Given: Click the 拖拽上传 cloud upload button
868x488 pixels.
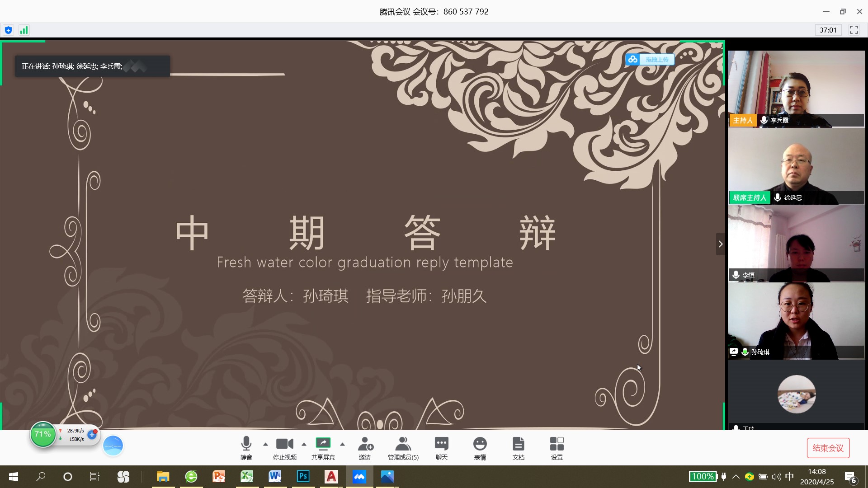Looking at the screenshot, I should point(650,59).
